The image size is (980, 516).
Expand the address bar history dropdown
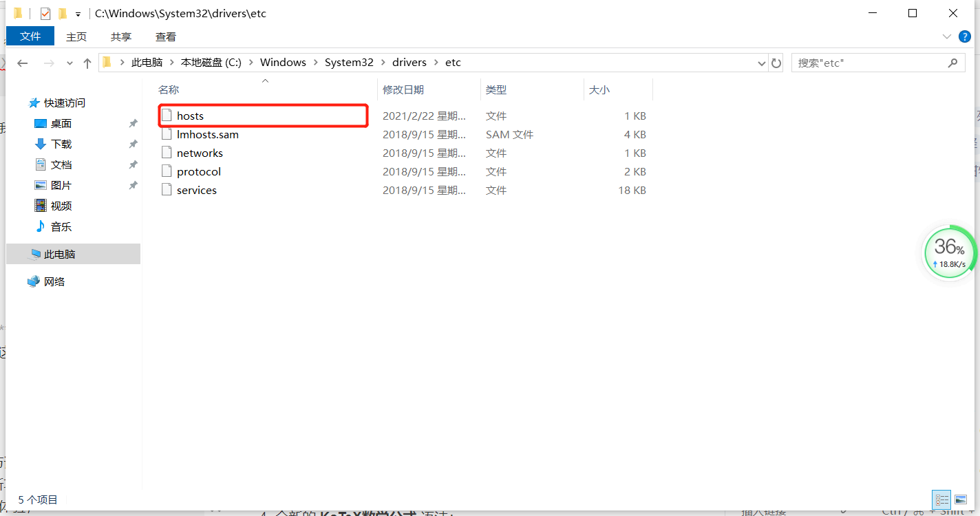click(x=762, y=63)
